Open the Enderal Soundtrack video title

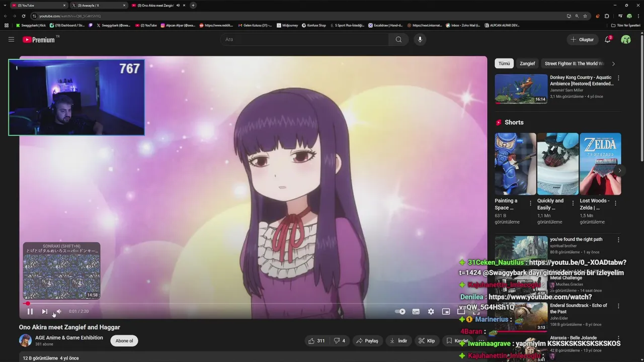[x=579, y=308]
